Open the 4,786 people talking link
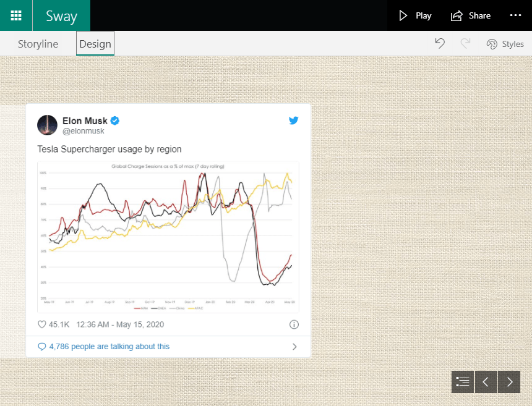 [x=109, y=347]
